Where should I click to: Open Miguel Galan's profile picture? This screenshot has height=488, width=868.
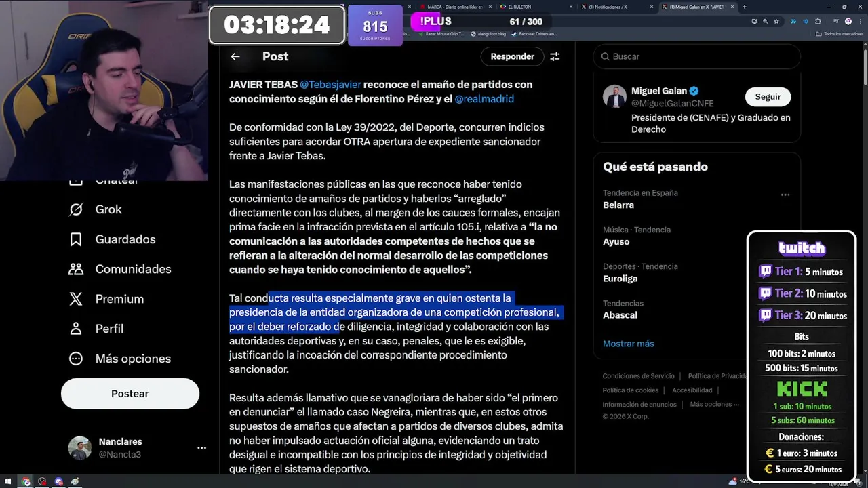614,96
